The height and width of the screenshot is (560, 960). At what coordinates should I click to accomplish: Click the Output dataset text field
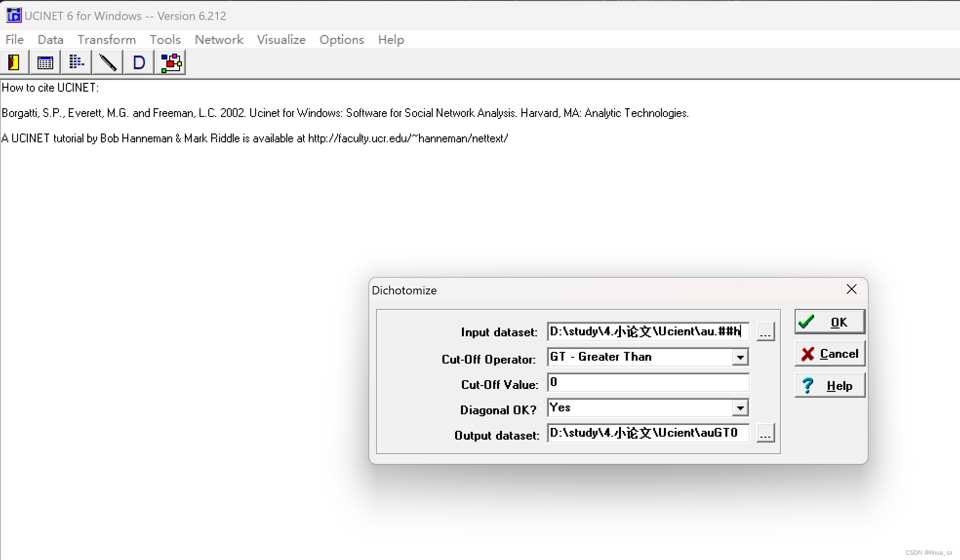(x=648, y=433)
